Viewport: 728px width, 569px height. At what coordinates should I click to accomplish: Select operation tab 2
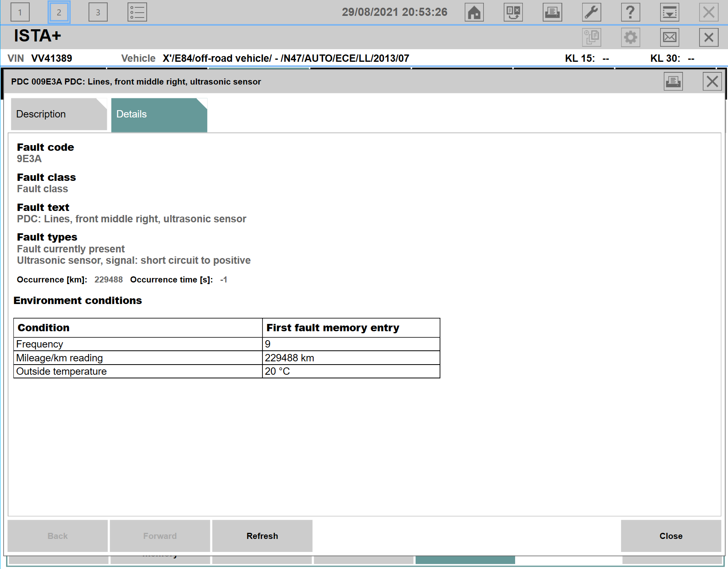[x=59, y=12]
